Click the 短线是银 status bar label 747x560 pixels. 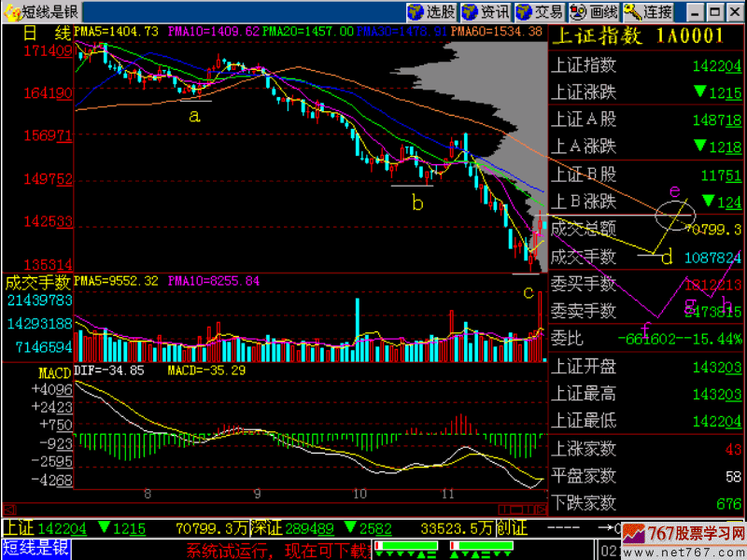point(35,548)
